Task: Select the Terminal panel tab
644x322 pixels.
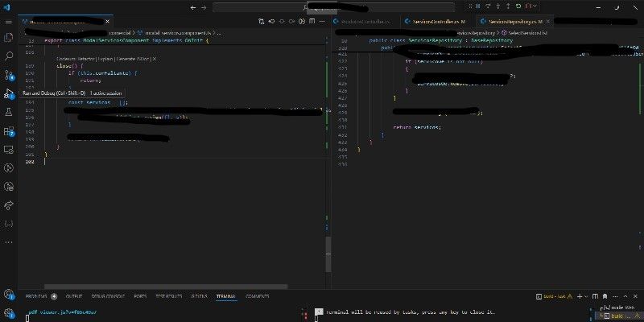Action: [x=225, y=296]
